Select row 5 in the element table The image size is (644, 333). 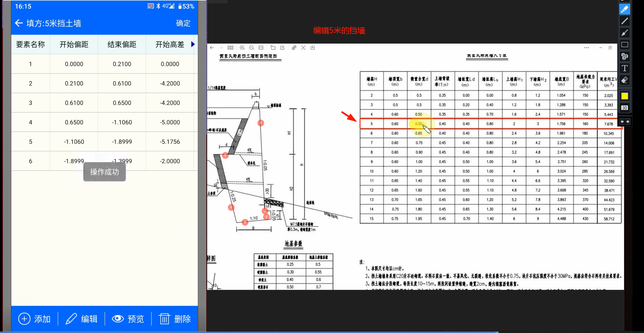[104, 141]
